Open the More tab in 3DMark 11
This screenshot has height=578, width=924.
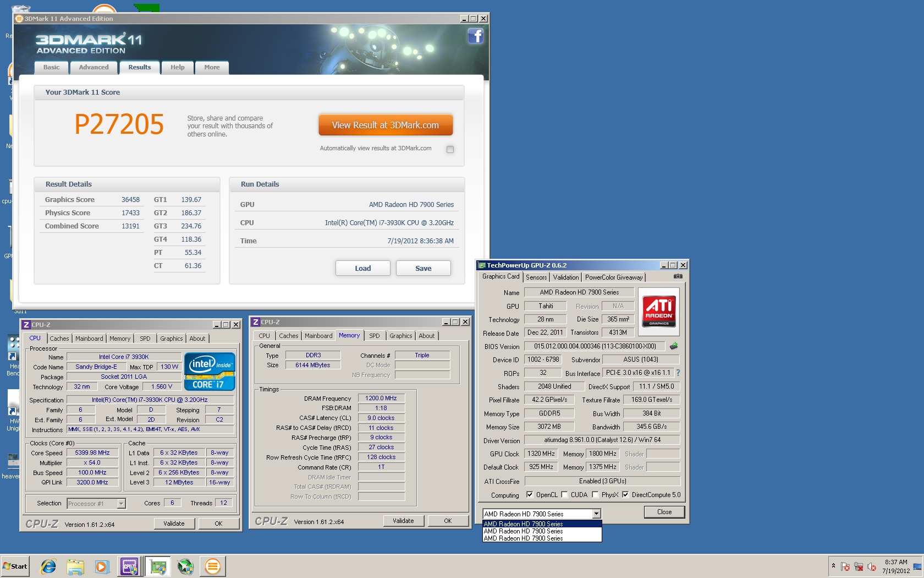pyautogui.click(x=212, y=67)
